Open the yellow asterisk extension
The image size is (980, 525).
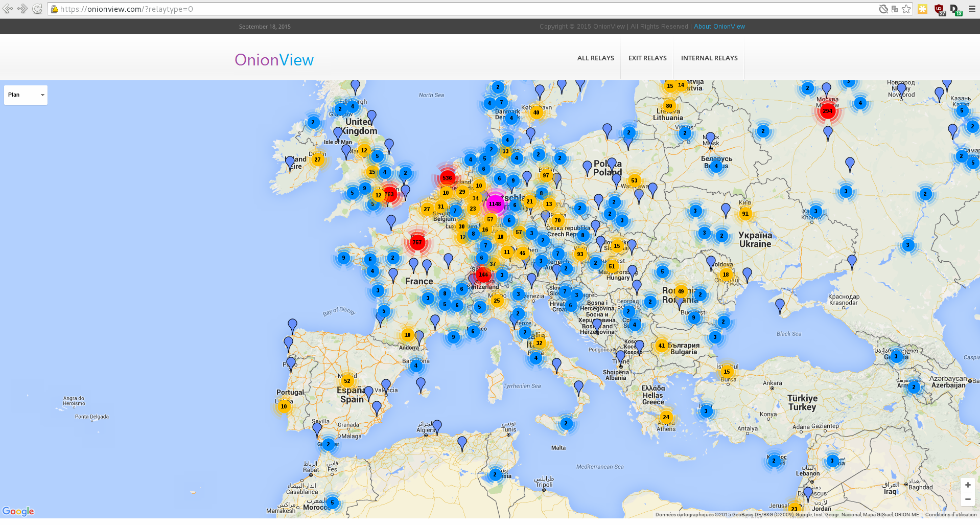922,9
